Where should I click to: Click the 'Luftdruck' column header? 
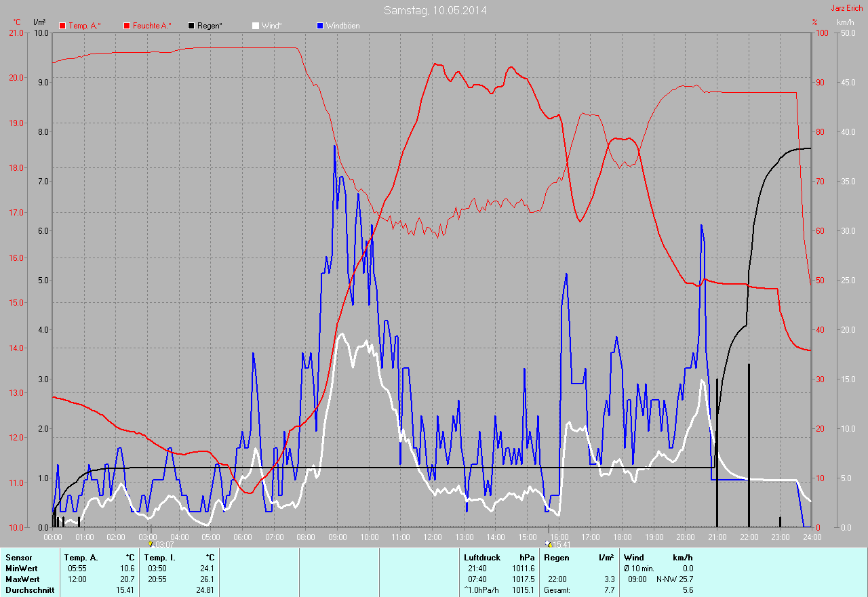482,557
